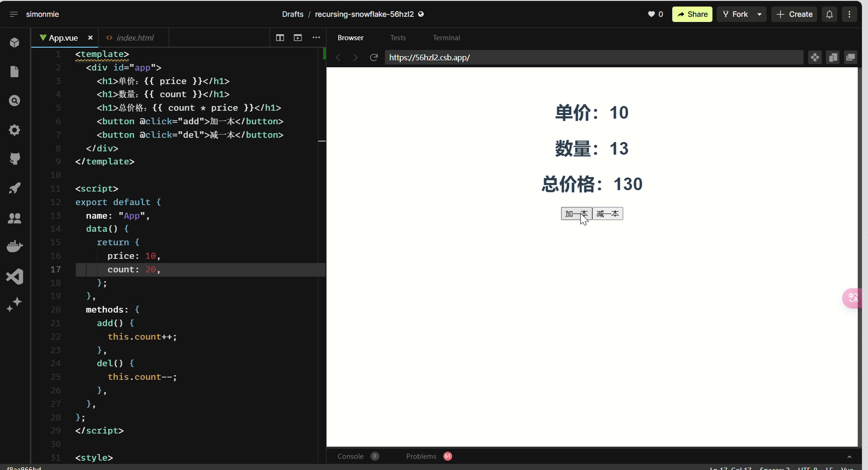Open the Docker panel
868x470 pixels.
tap(15, 246)
